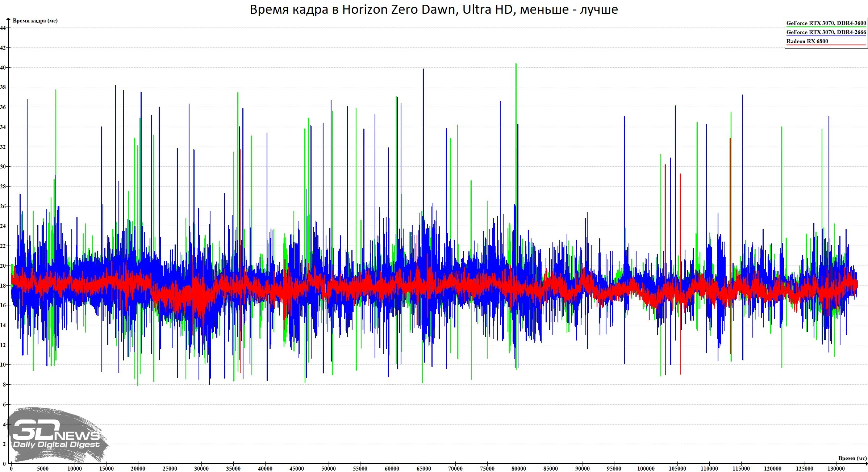Click the blue line swatch under DDR4-2666 legend
Image resolution: width=868 pixels, height=472 pixels.
826,36
